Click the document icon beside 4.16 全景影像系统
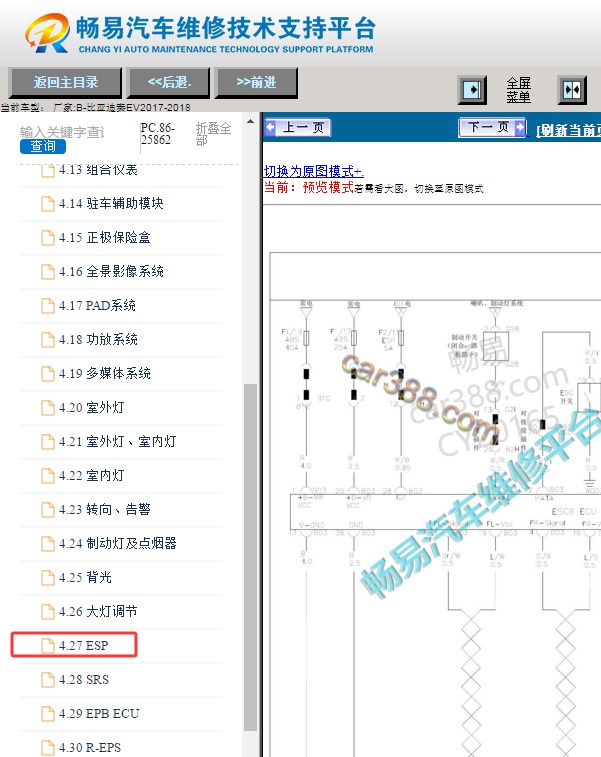 48,272
